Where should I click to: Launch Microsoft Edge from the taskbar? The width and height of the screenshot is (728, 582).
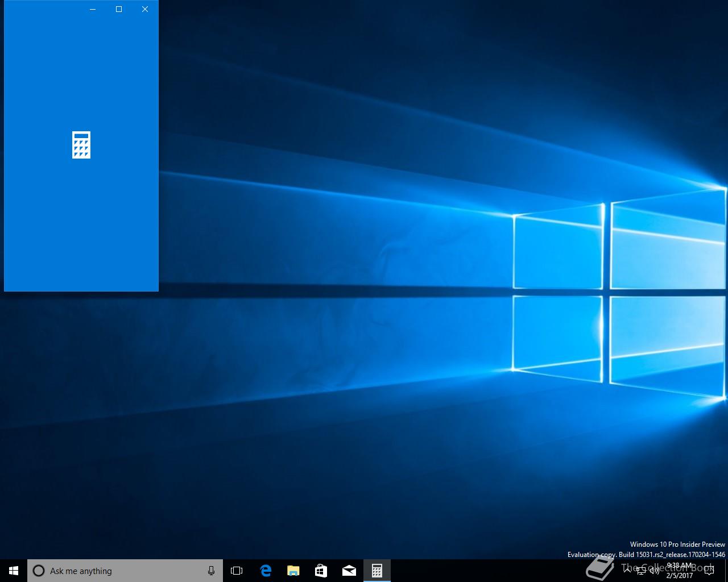pos(266,571)
